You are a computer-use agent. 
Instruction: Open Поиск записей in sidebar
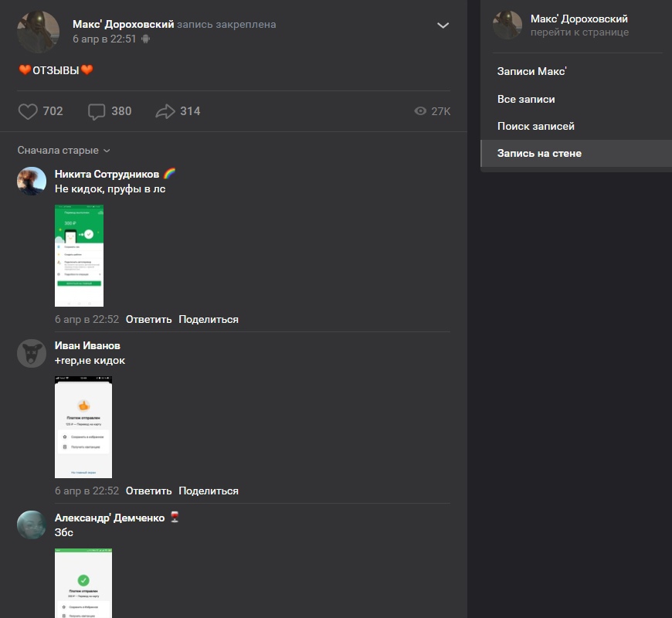(535, 126)
